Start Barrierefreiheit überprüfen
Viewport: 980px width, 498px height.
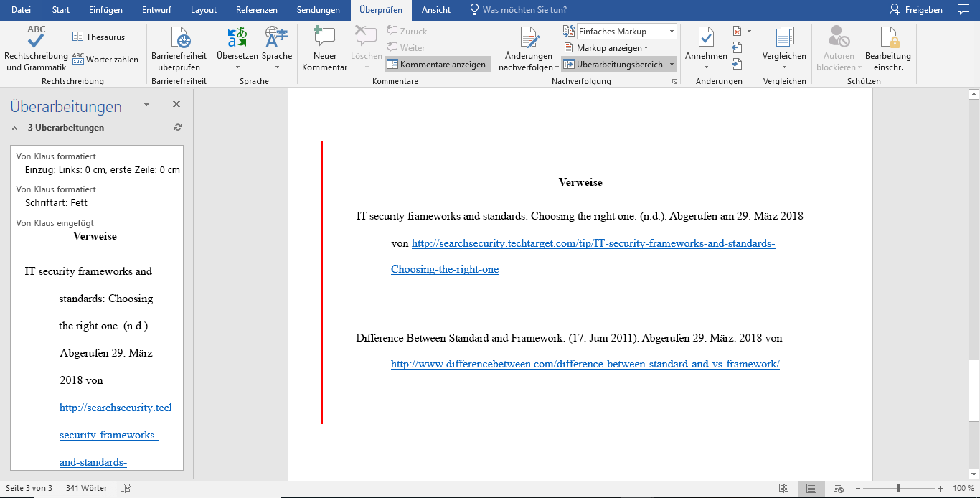pyautogui.click(x=179, y=48)
